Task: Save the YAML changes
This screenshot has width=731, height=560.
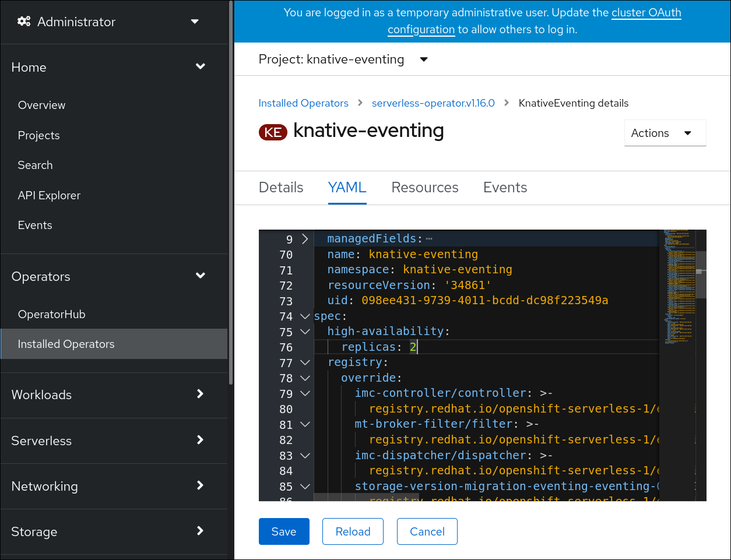Action: (284, 531)
